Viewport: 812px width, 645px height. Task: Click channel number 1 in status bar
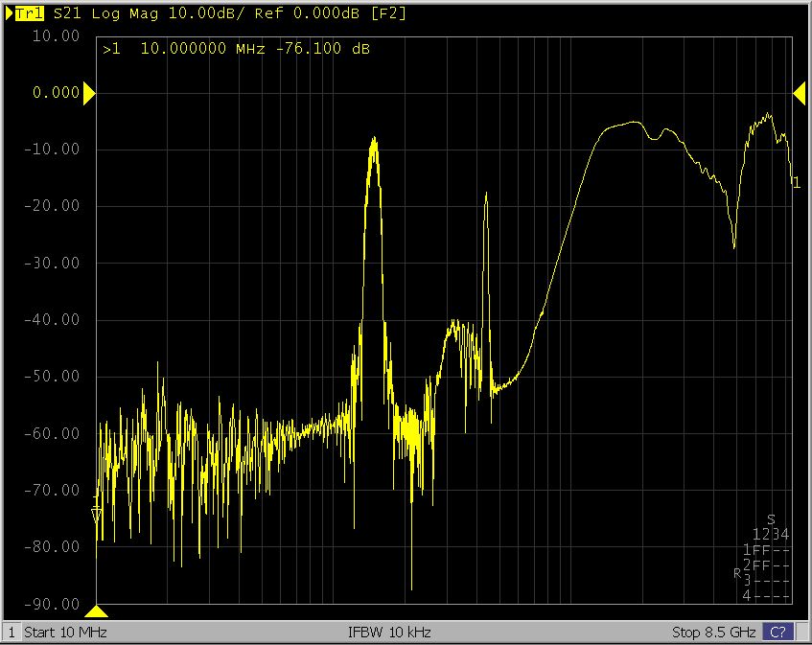[12, 633]
